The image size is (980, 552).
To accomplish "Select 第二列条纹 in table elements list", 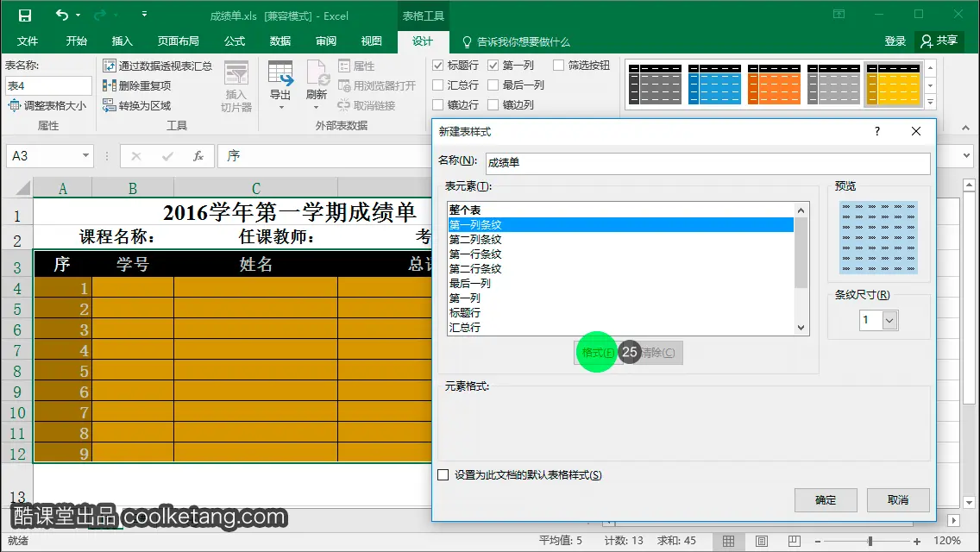I will point(620,240).
